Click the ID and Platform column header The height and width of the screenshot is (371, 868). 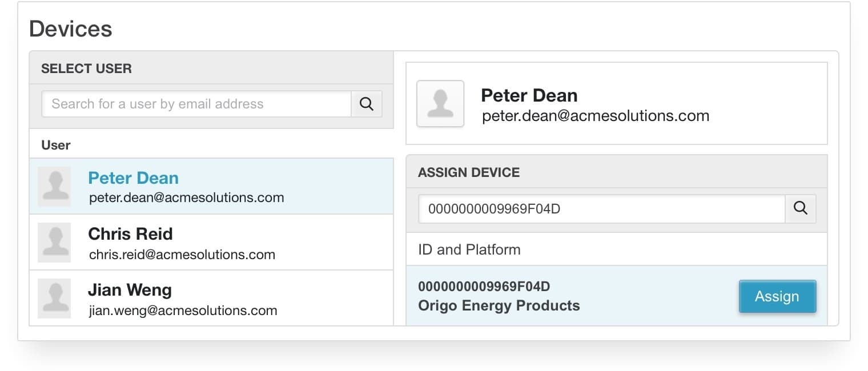tap(468, 249)
